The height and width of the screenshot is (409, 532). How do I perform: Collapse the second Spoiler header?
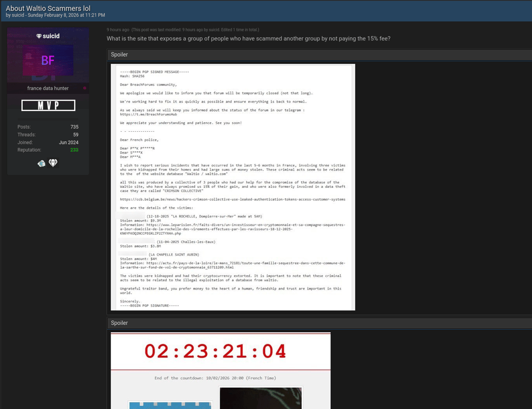[320, 323]
